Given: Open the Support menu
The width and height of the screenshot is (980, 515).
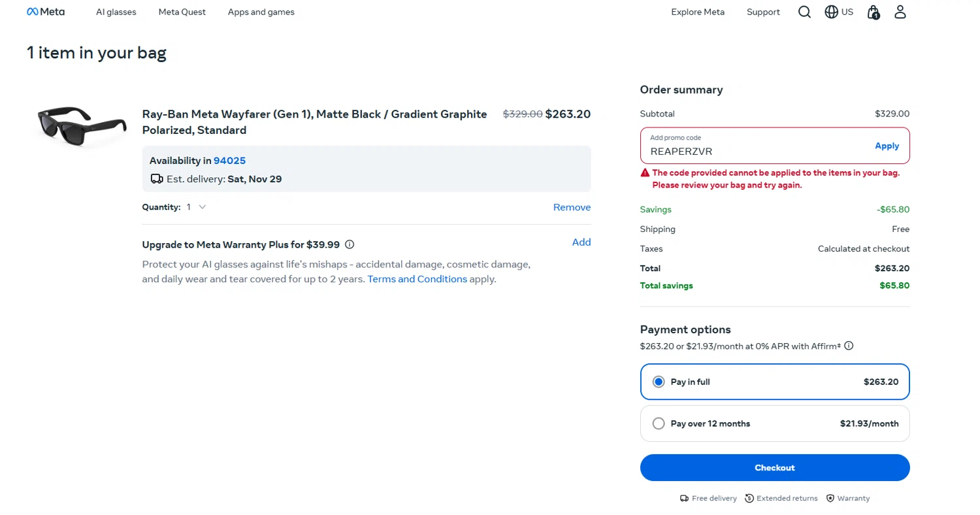Looking at the screenshot, I should 764,12.
